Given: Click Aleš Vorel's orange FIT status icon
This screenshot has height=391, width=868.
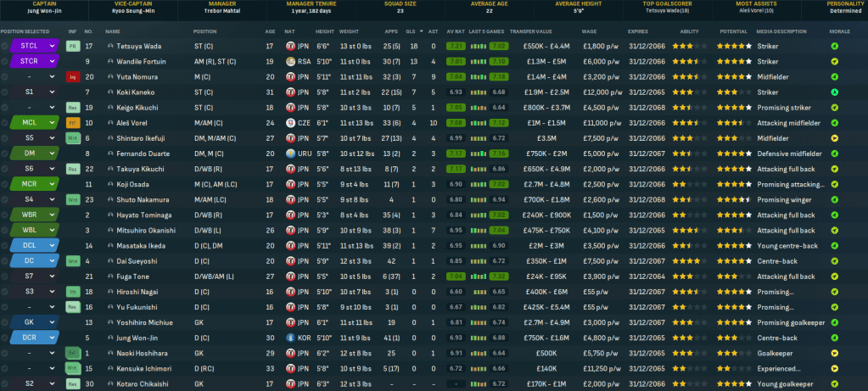Looking at the screenshot, I should [72, 123].
